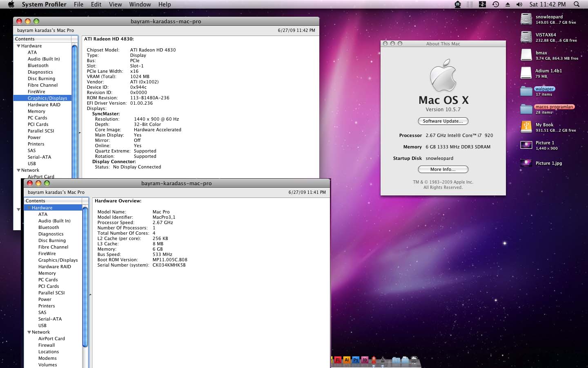
Task: Open the Time Machine menu bar icon
Action: pos(495,4)
